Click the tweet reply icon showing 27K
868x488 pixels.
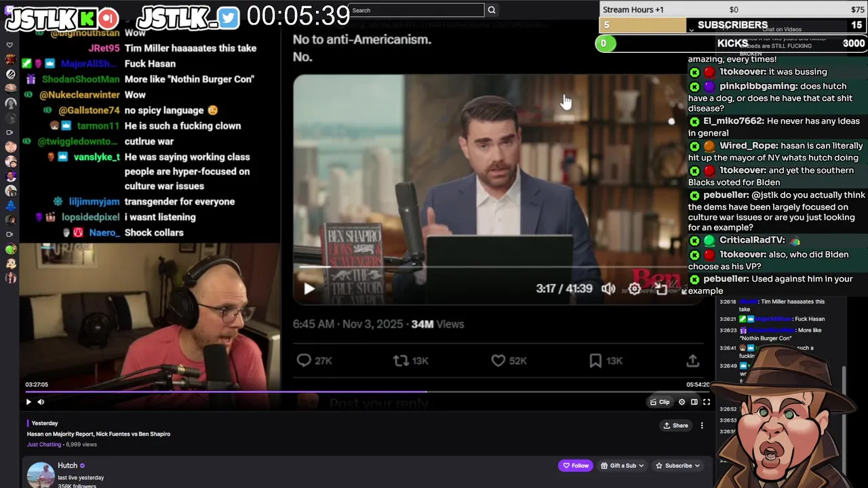click(304, 361)
